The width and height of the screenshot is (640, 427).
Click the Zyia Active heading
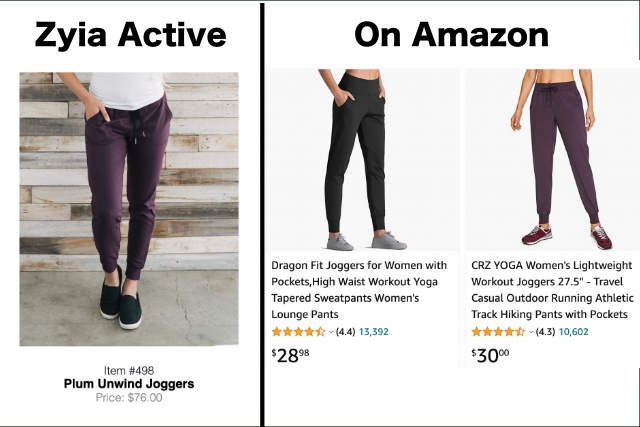pyautogui.click(x=130, y=35)
